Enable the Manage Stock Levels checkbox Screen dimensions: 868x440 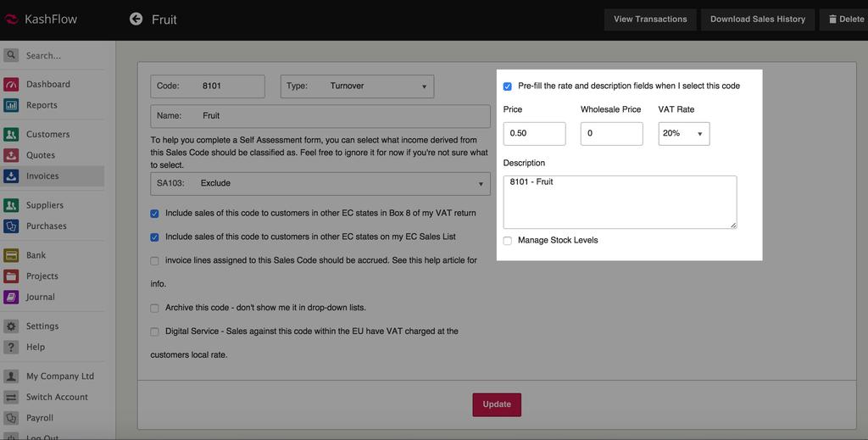coord(508,241)
